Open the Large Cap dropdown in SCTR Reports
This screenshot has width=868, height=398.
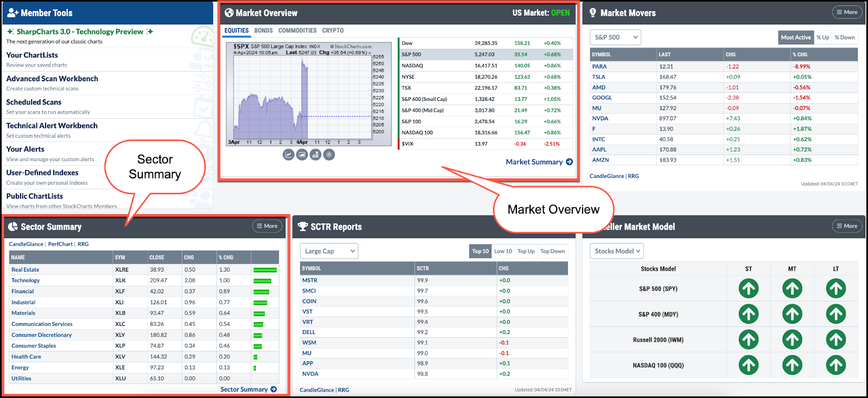click(x=329, y=251)
